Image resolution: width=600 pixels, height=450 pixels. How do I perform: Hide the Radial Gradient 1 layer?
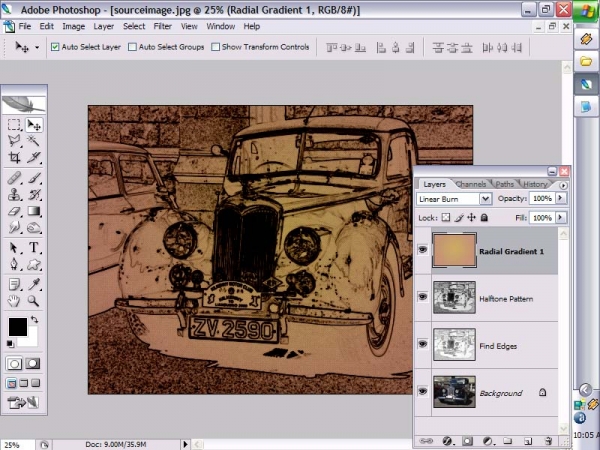[x=422, y=250]
